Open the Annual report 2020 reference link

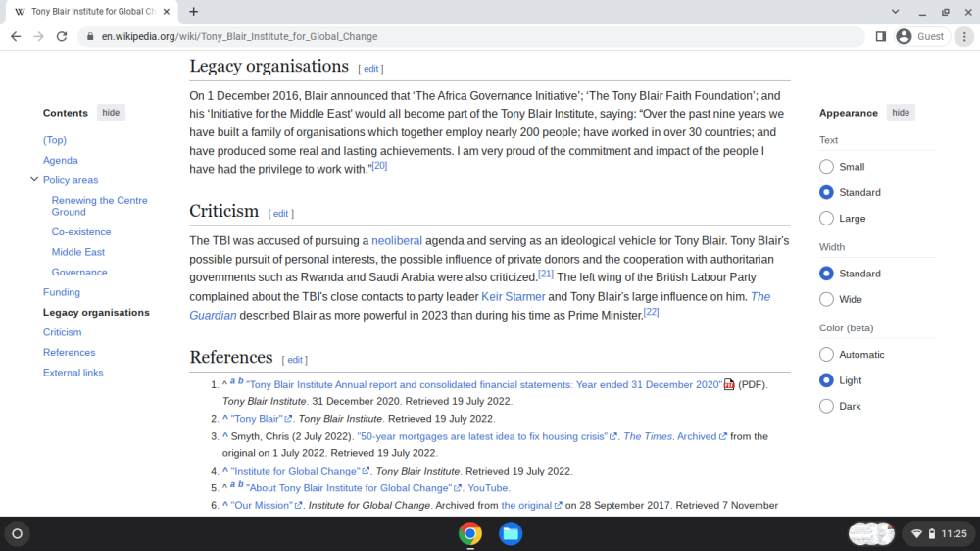point(484,384)
